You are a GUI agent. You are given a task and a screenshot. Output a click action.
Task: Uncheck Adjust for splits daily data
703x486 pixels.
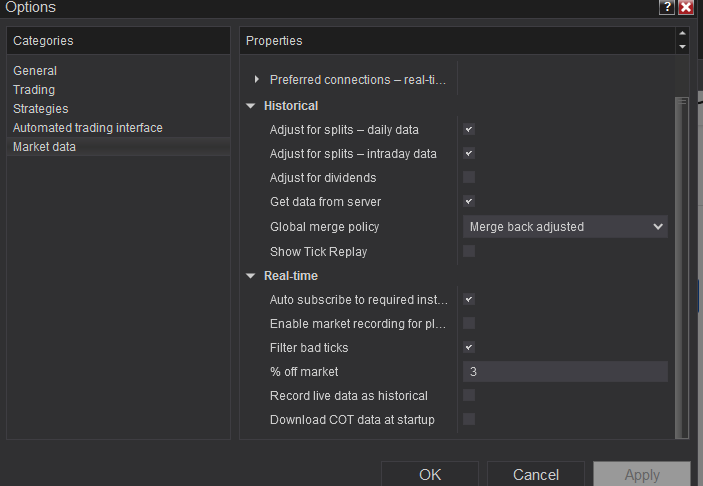(469, 130)
